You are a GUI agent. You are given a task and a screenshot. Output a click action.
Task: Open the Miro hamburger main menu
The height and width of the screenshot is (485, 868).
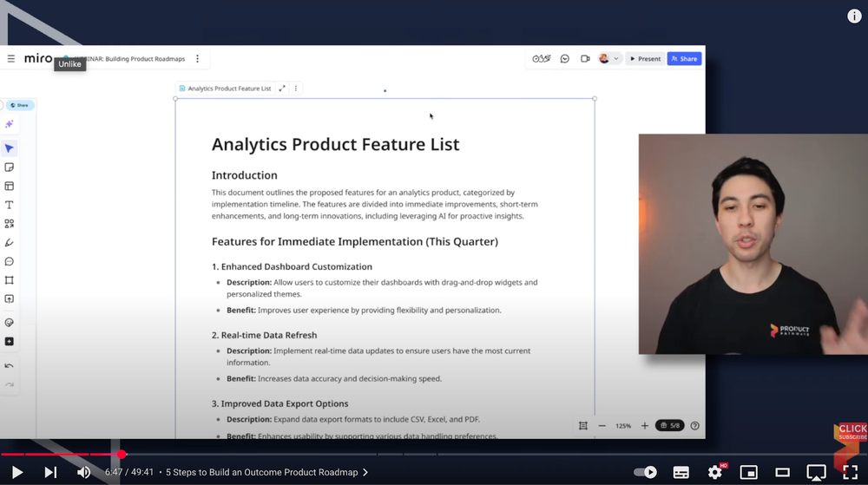(x=11, y=59)
